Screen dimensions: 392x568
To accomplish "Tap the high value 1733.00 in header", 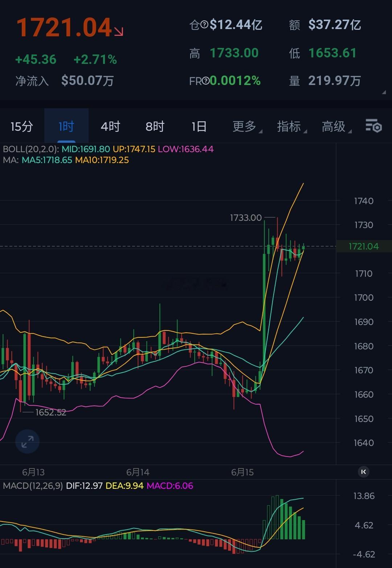I will coord(234,53).
